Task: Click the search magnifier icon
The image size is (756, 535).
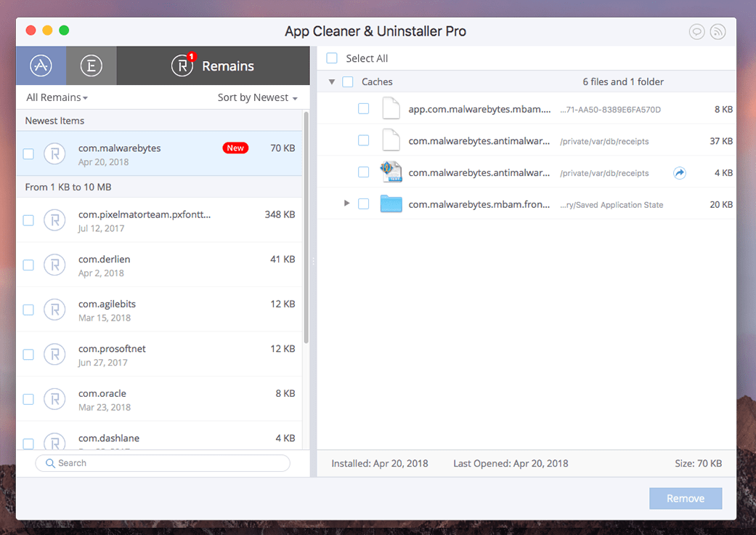Action: [x=49, y=463]
